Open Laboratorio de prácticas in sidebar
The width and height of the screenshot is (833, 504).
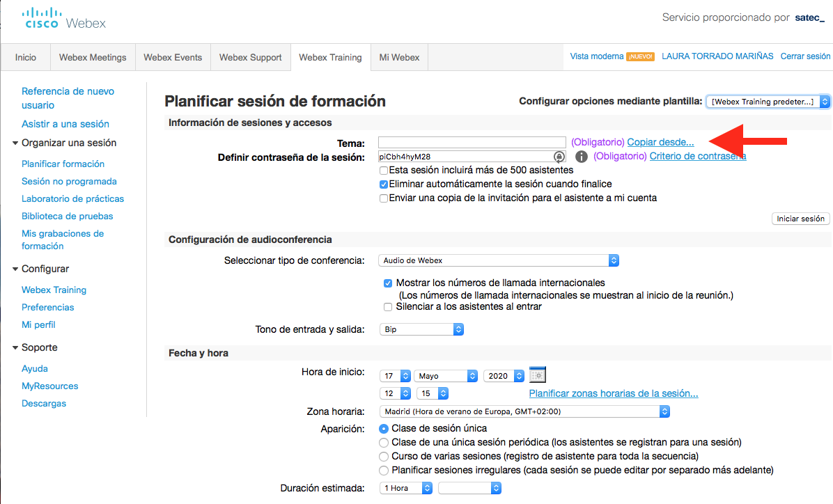pos(72,199)
